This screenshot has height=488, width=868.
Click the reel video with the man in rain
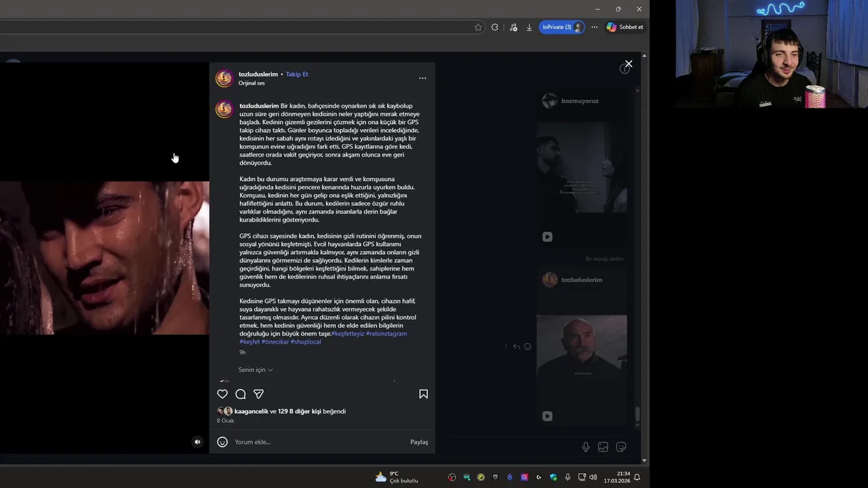pos(104,258)
